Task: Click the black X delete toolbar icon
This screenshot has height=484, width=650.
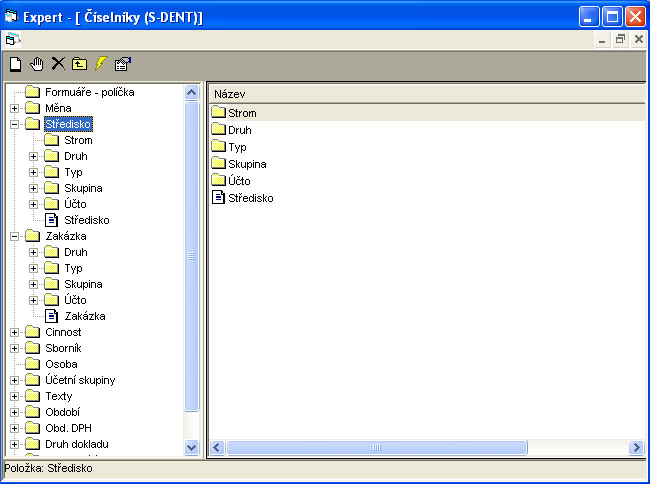Action: [x=58, y=64]
